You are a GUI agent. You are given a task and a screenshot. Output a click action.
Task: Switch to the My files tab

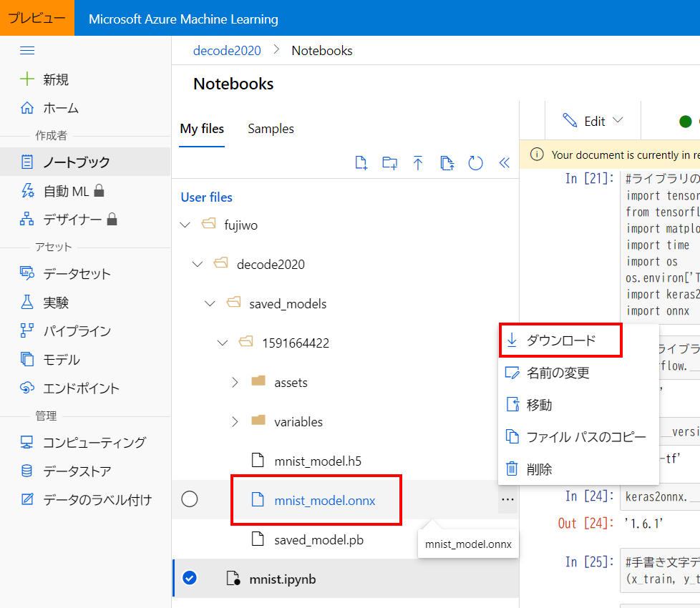coord(202,129)
